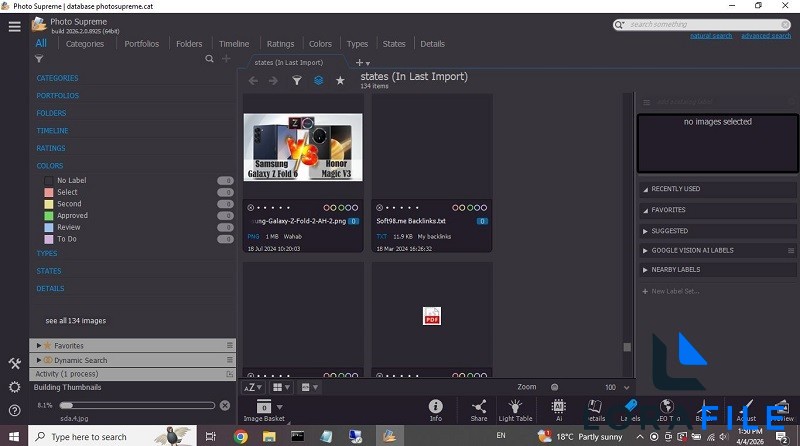Open Google Vision AI Labels menu icon

pos(791,251)
